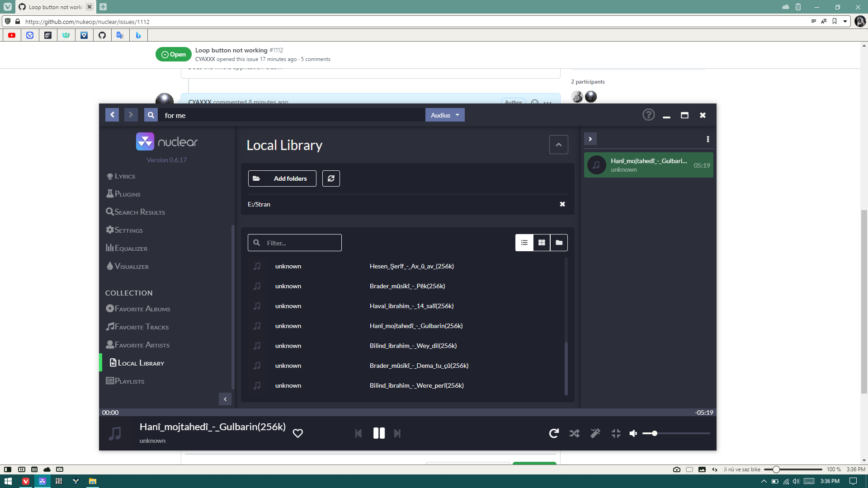The width and height of the screenshot is (868, 488).
Task: Open the Audius search provider dropdown
Action: 444,115
